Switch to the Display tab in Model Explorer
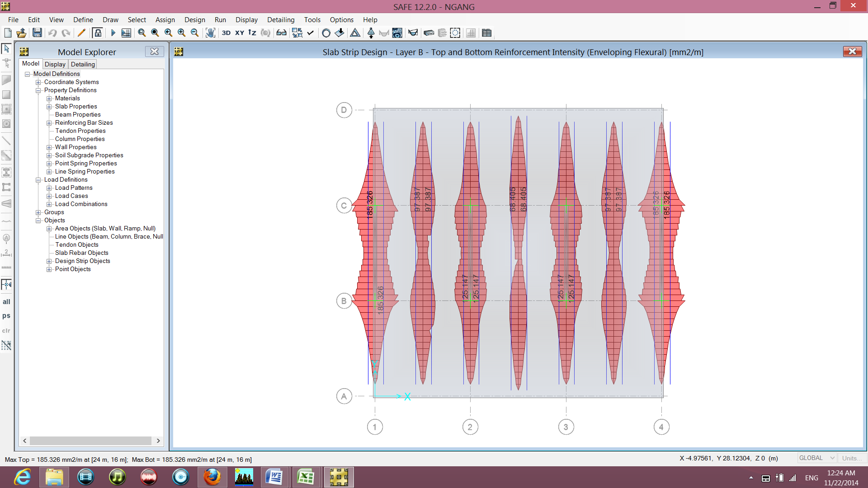 55,64
